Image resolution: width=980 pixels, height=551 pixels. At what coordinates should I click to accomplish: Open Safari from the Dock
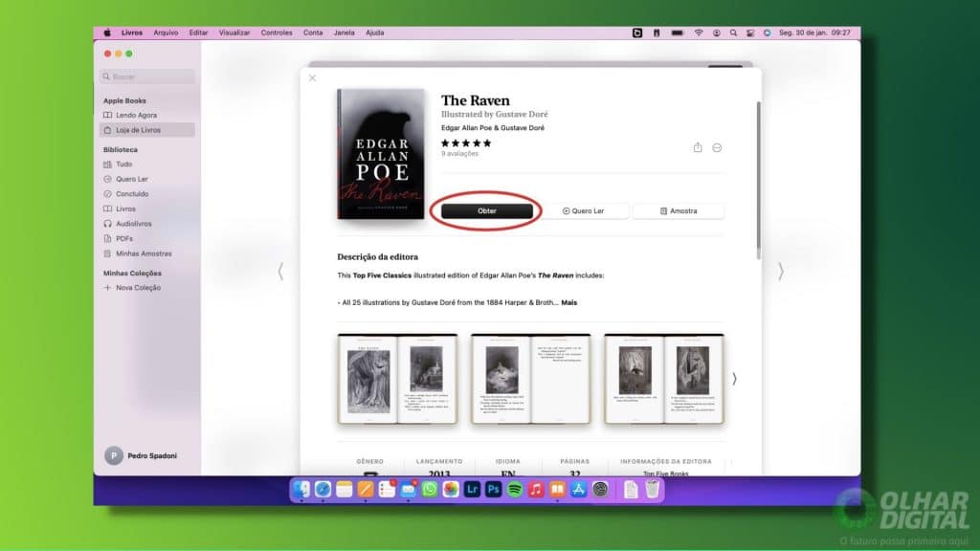[323, 490]
